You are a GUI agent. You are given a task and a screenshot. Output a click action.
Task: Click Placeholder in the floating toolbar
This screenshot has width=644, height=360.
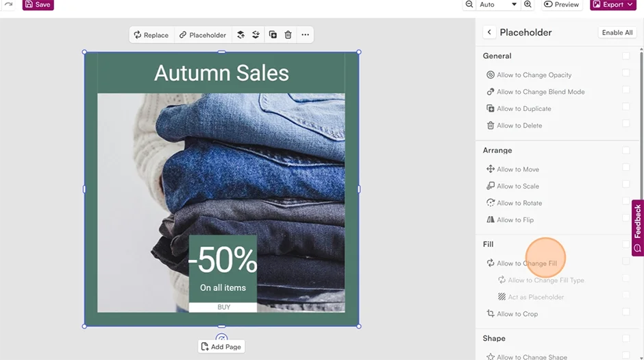click(203, 35)
